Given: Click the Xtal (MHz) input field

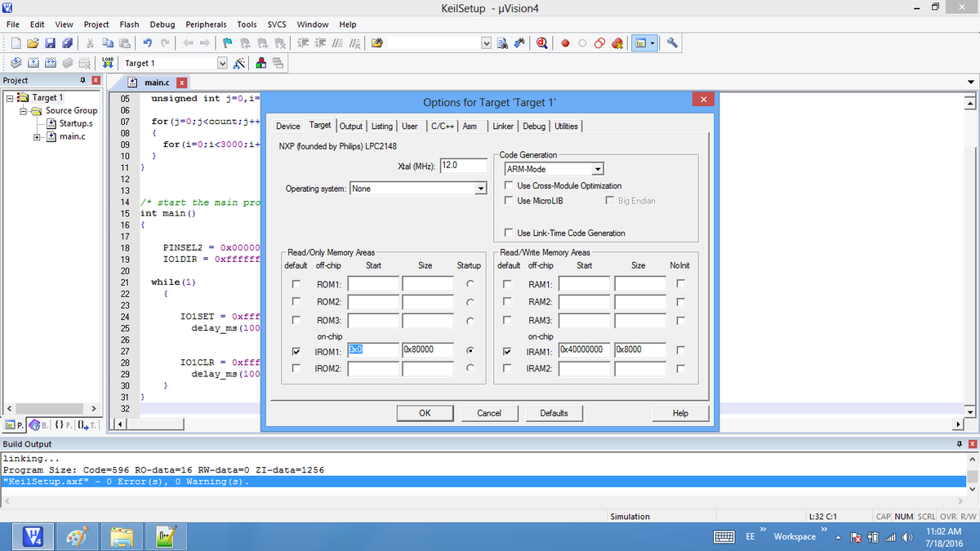Looking at the screenshot, I should 463,166.
